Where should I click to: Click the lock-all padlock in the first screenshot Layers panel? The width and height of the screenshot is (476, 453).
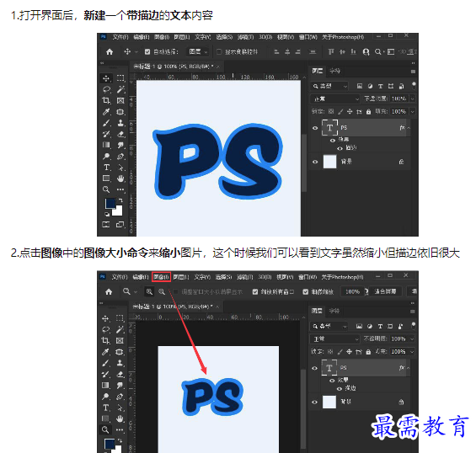coord(368,112)
